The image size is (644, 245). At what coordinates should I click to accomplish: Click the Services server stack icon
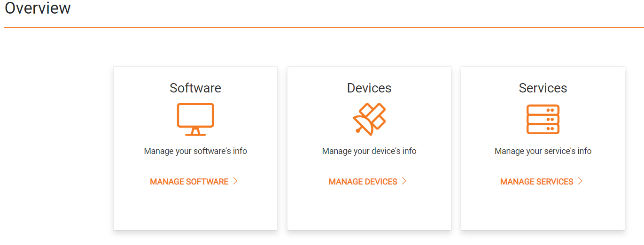click(543, 119)
